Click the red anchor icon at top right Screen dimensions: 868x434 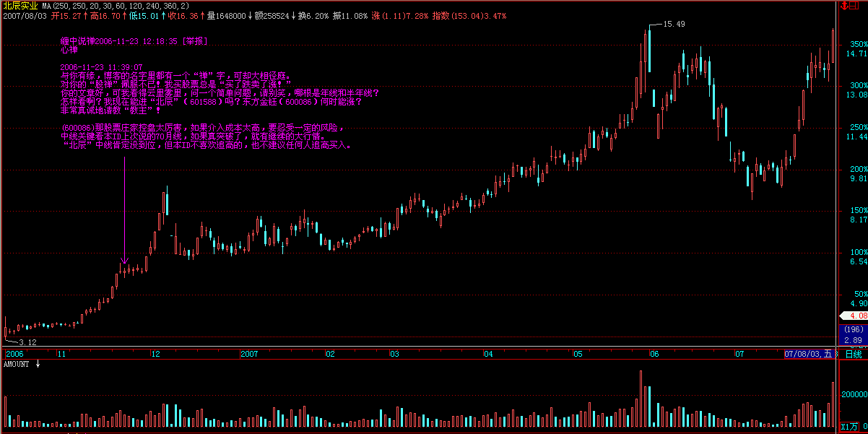pyautogui.click(x=845, y=5)
